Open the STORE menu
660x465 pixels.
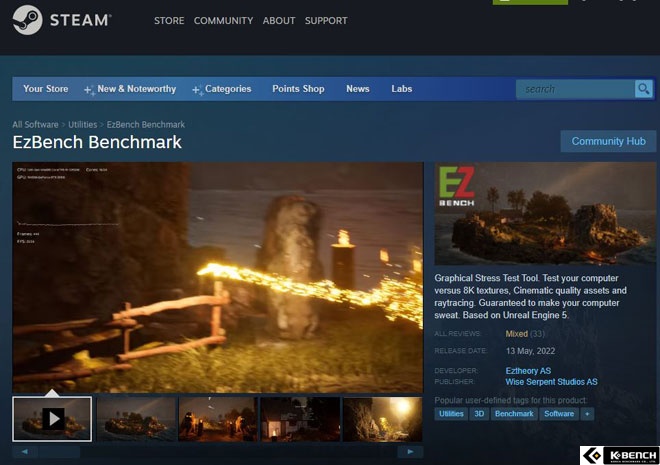169,21
